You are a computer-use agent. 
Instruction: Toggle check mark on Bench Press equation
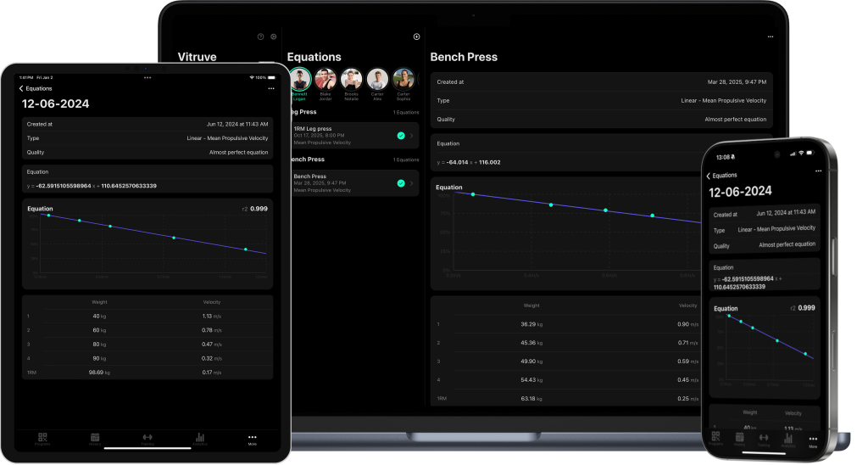click(x=400, y=182)
